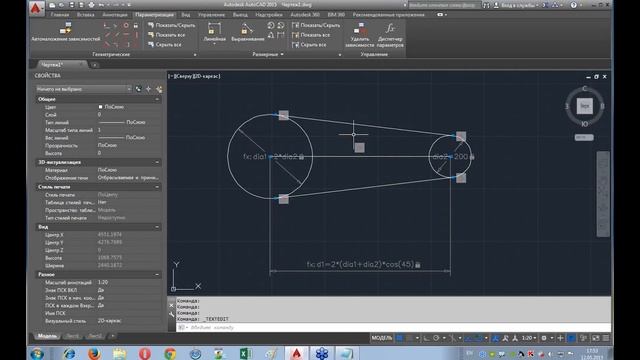Screen dimensions: 640x360
Task: Click the AutoCAD icon in the taskbar
Action: pos(296,353)
